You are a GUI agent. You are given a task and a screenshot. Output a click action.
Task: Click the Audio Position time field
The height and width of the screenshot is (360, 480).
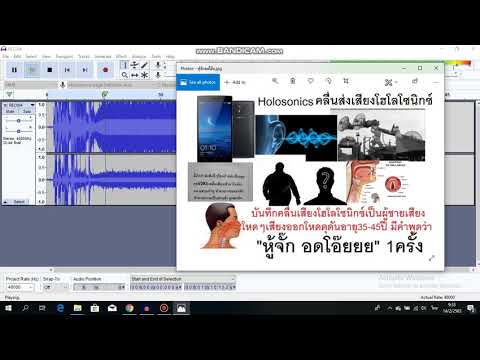[x=99, y=287]
